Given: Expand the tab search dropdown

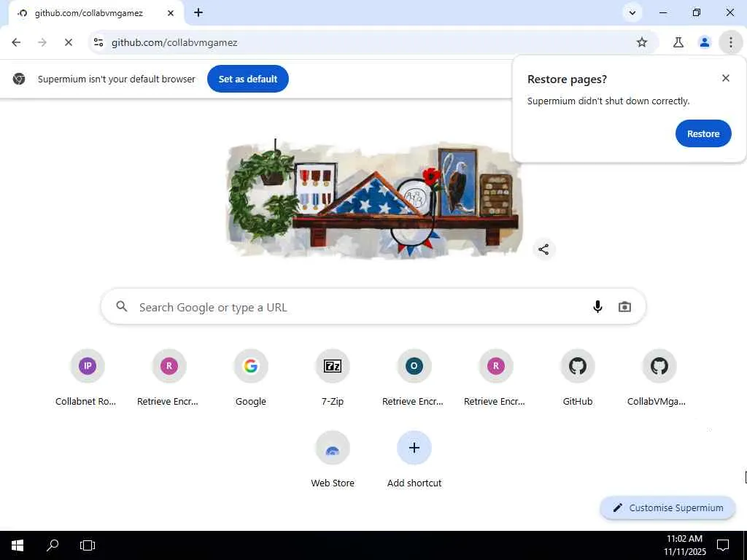Looking at the screenshot, I should (x=632, y=13).
